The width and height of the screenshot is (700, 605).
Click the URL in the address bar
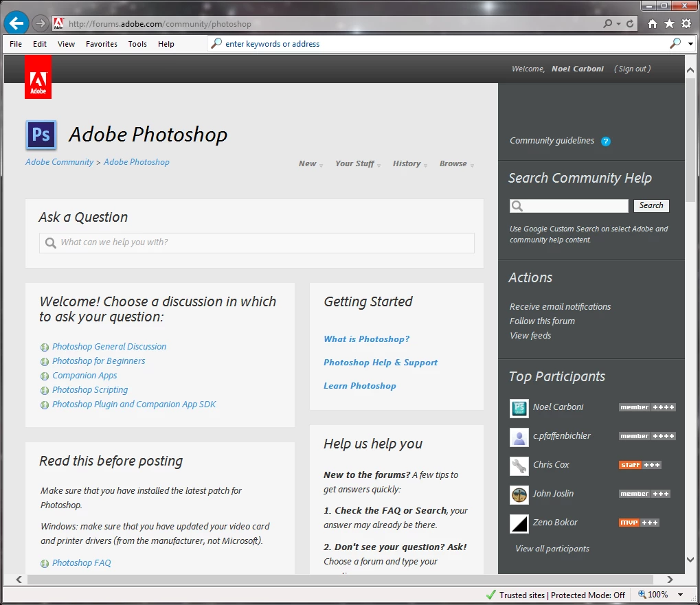160,23
